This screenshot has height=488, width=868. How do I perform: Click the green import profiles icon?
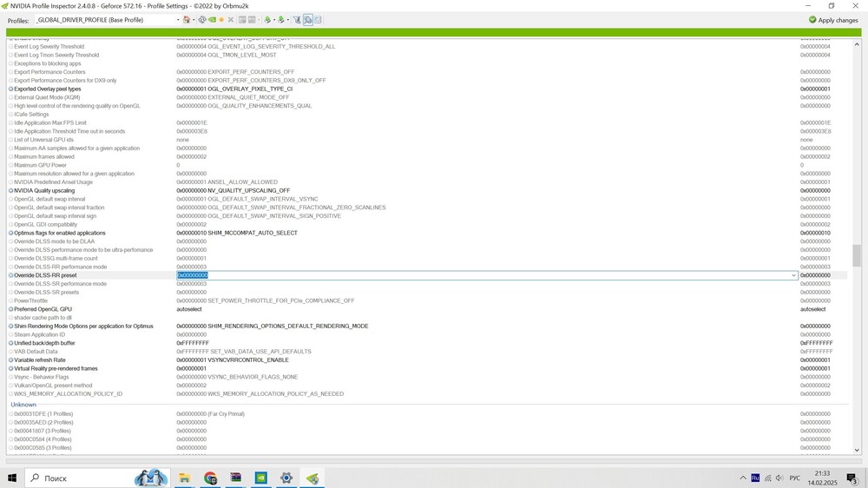pos(280,19)
